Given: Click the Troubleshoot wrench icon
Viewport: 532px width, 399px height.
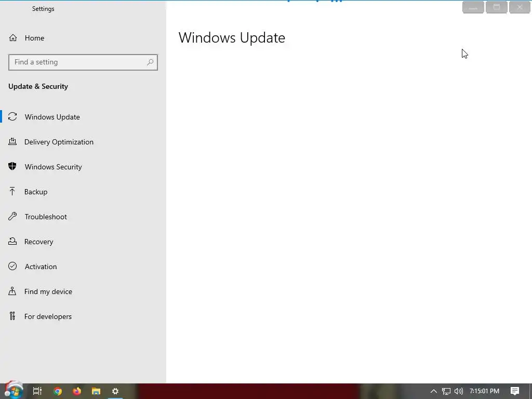Looking at the screenshot, I should (12, 216).
